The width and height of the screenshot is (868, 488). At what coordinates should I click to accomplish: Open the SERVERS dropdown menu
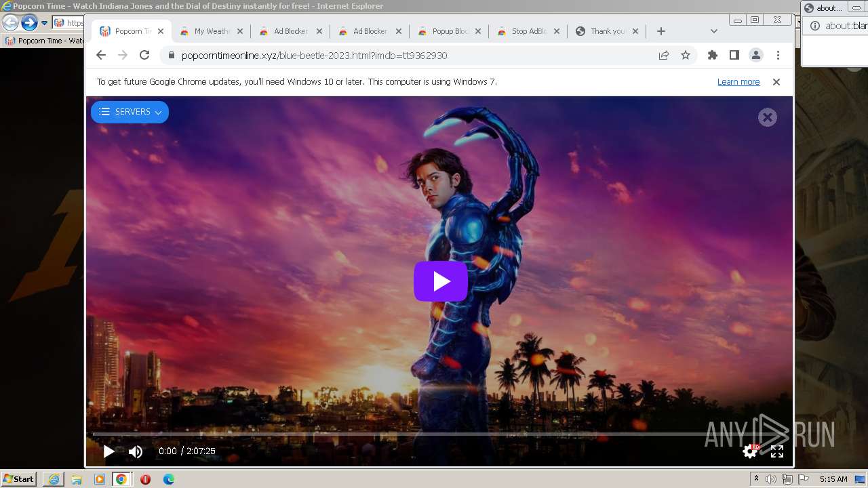point(130,112)
